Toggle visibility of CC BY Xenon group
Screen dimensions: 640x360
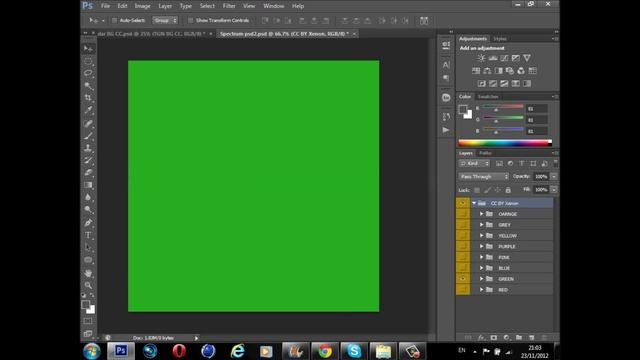463,203
